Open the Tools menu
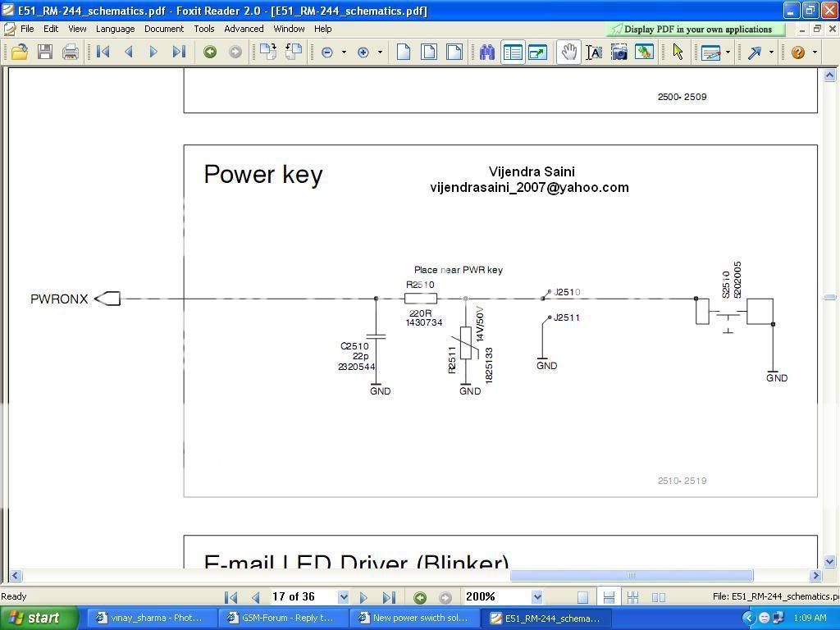 pyautogui.click(x=204, y=29)
